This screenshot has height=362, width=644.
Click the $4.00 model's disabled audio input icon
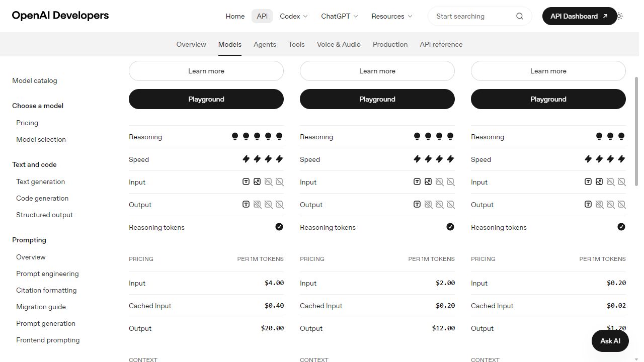click(268, 182)
